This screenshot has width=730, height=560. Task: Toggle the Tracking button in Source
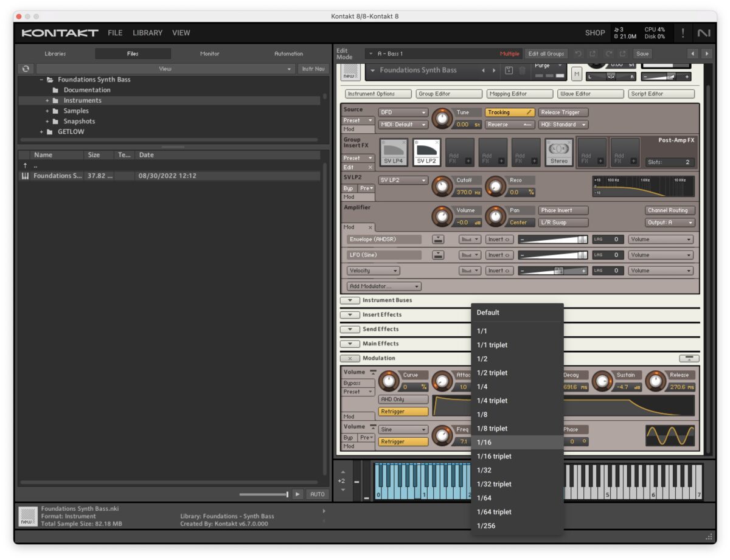(x=510, y=112)
